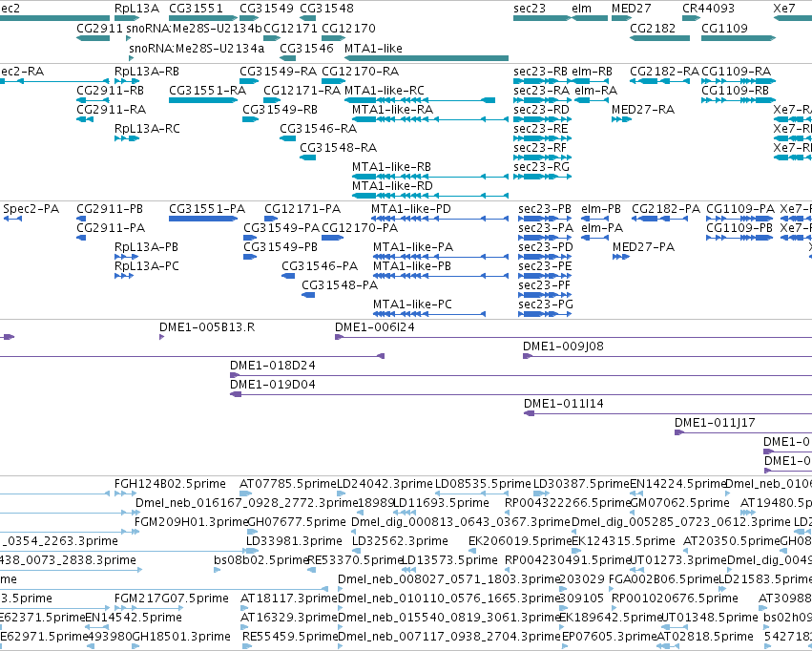Open the AT18117.3prime EST label
Screen dimensions: 812x651
click(289, 598)
